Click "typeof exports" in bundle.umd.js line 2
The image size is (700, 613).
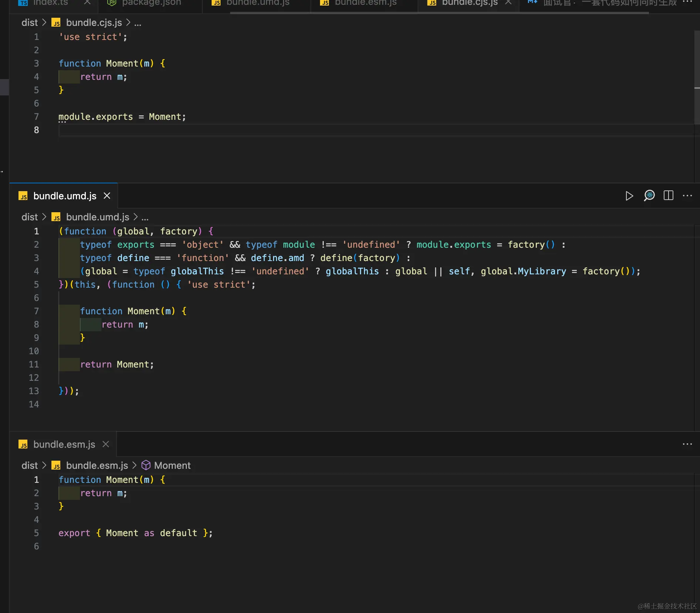117,245
